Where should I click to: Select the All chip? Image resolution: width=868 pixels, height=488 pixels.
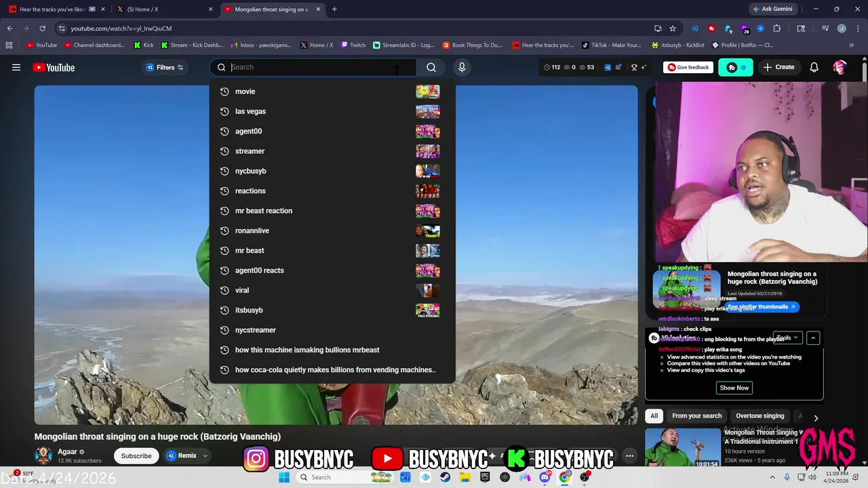click(654, 415)
